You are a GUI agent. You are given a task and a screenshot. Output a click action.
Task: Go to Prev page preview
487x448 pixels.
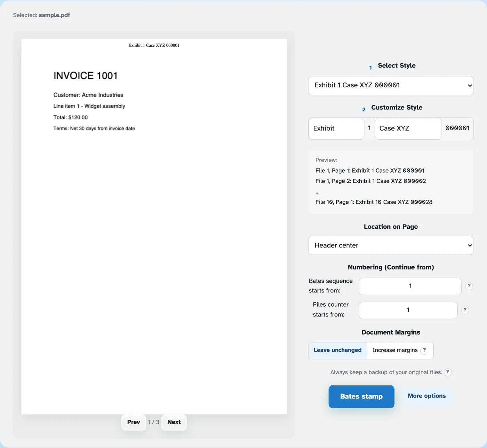pyautogui.click(x=134, y=422)
